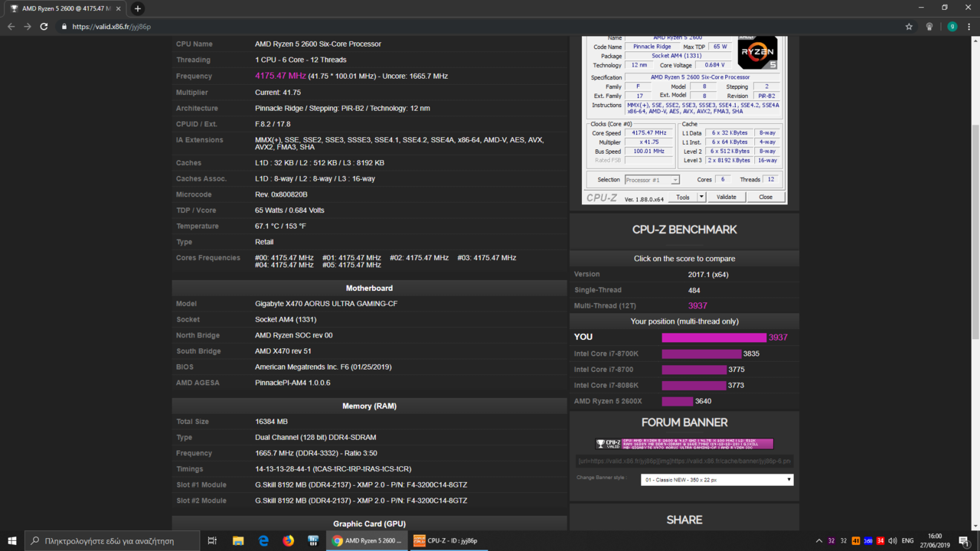980x551 pixels.
Task: Click the 4175.47 MHz frequency value
Action: 280,76
